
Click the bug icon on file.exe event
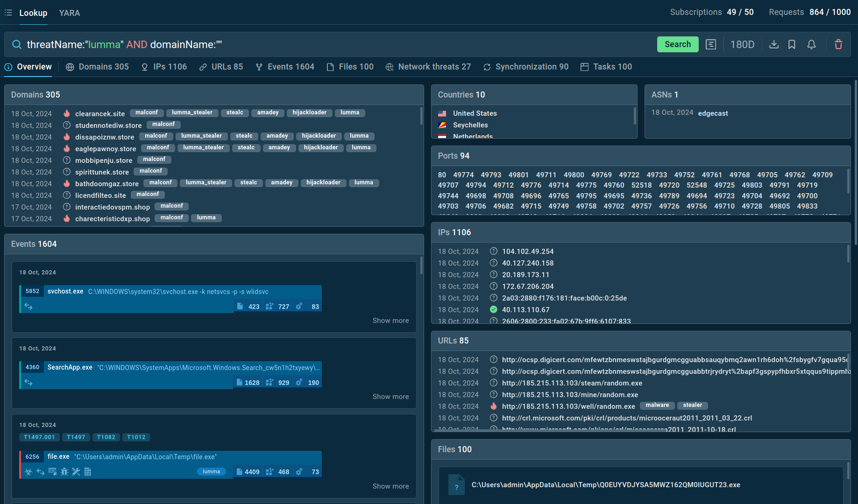[64, 472]
